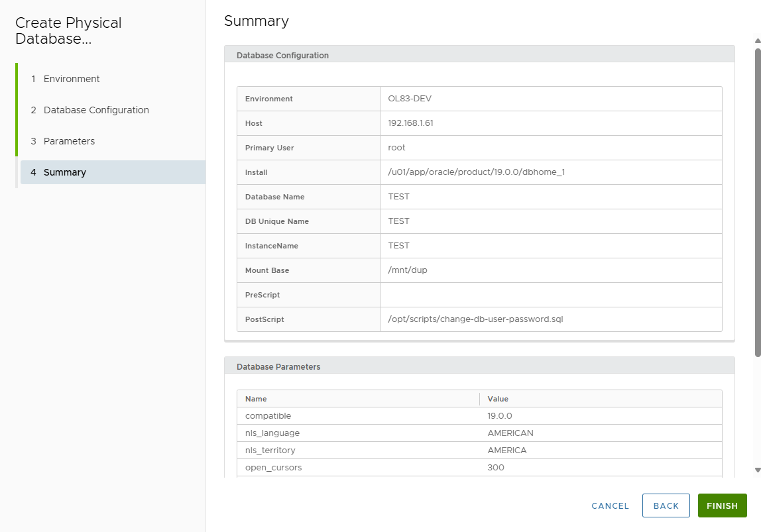
Task: Select the PostScript path change-db-user-password.sql
Action: tap(475, 319)
